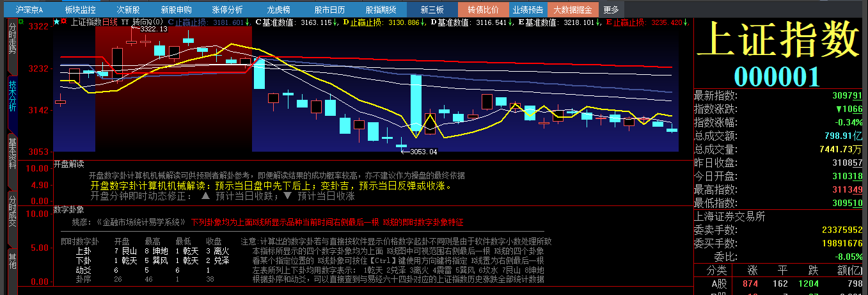Click the 数字卦象 indicator title

click(x=69, y=209)
